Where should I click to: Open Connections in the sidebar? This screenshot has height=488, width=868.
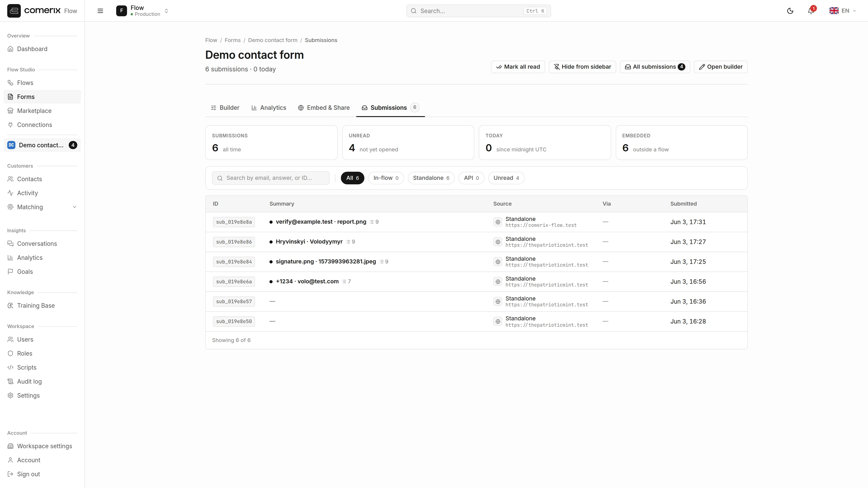point(42,125)
